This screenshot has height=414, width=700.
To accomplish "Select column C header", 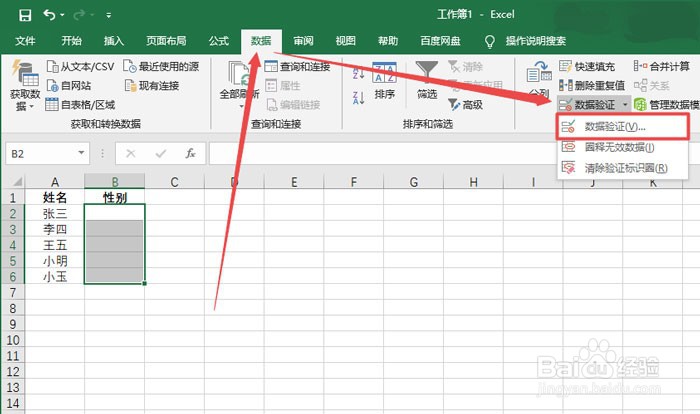I will (x=175, y=182).
